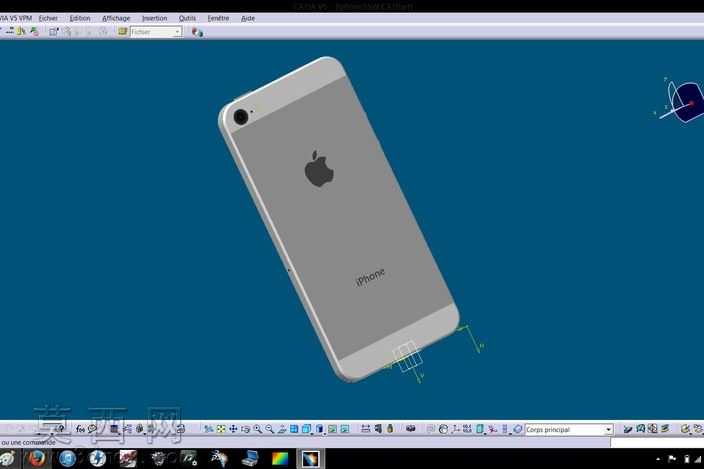Click the What's This help icon
This screenshot has width=704, height=469.
[62, 429]
